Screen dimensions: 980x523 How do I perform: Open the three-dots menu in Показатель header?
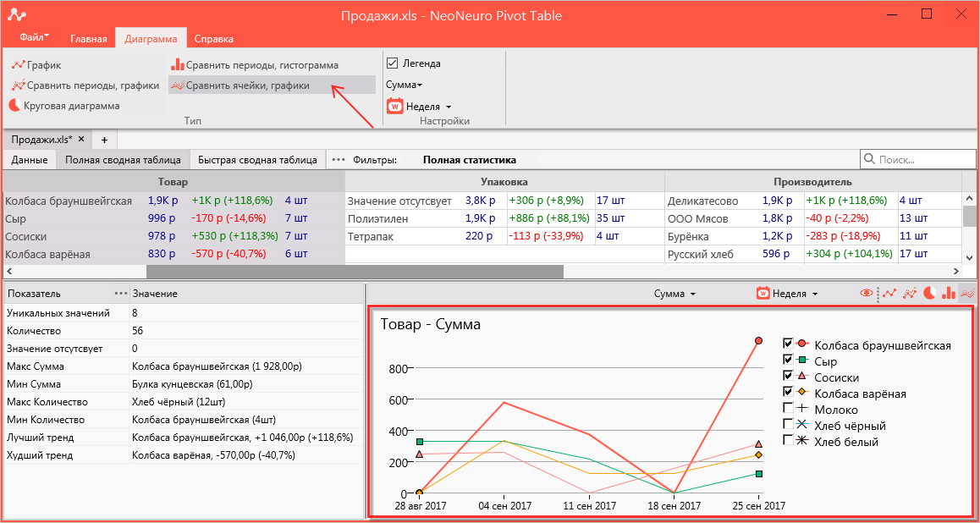(x=120, y=294)
